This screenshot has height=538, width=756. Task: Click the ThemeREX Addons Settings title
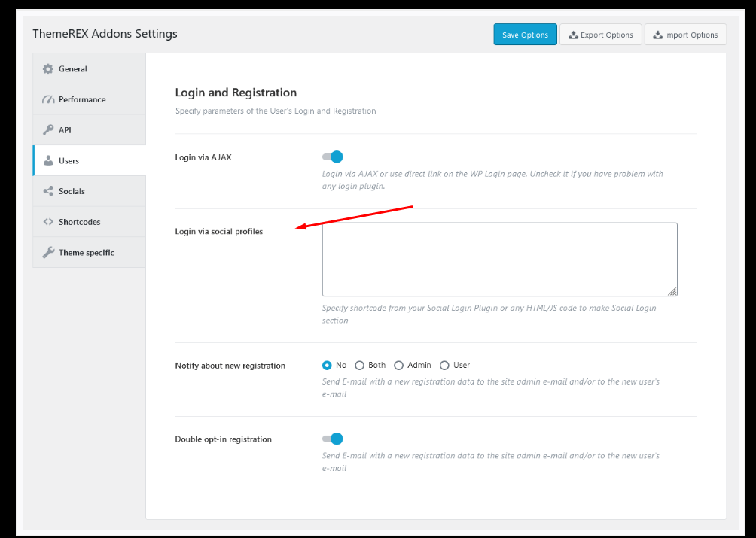pos(105,34)
